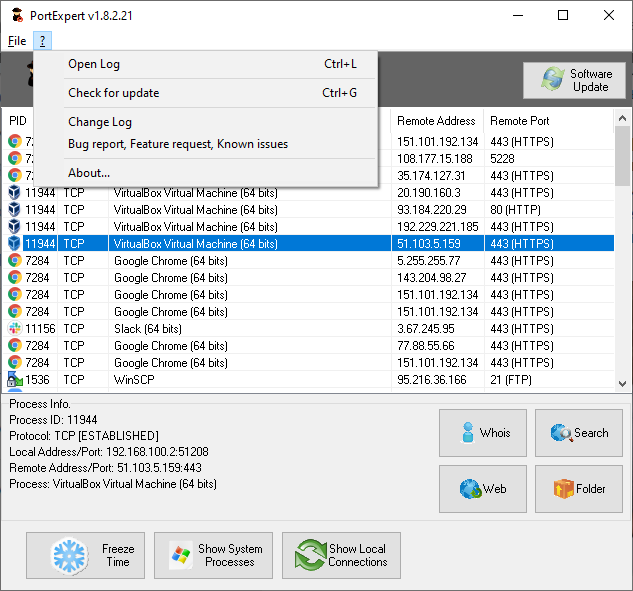
Task: Click remote address 35.174.127.31
Action: 431,176
